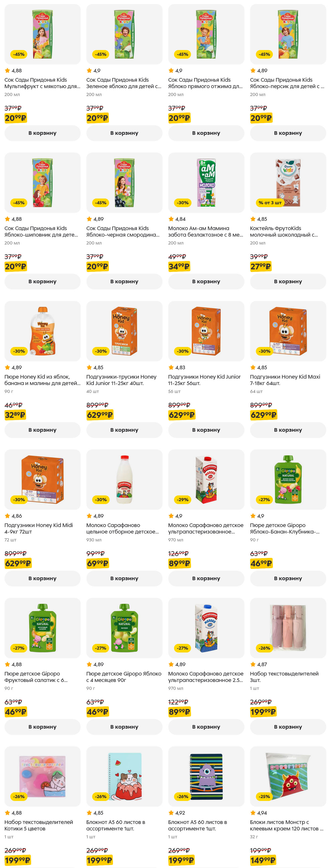Open Подгузники-трусики Honey Kid Junior 40шт title
Viewport: 332px width, 868px height.
pos(121,380)
